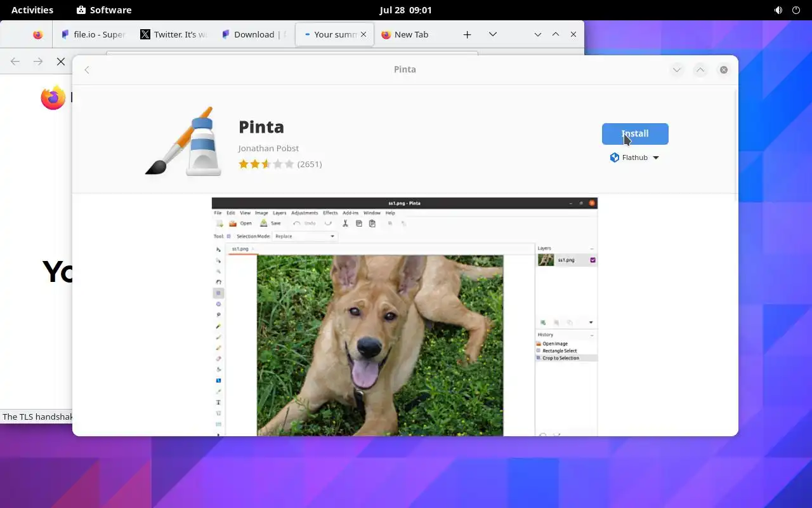Close the Pinta Software window
812x508 pixels.
(x=724, y=70)
